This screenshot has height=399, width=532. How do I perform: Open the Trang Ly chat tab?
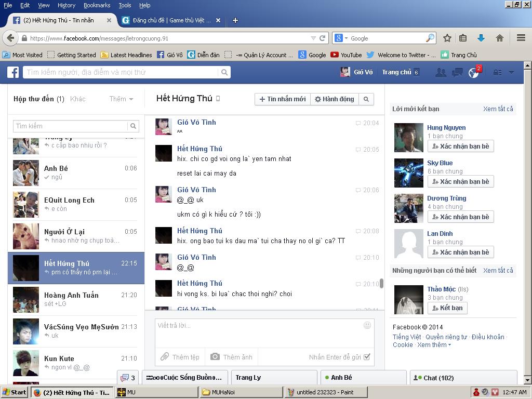tap(274, 378)
